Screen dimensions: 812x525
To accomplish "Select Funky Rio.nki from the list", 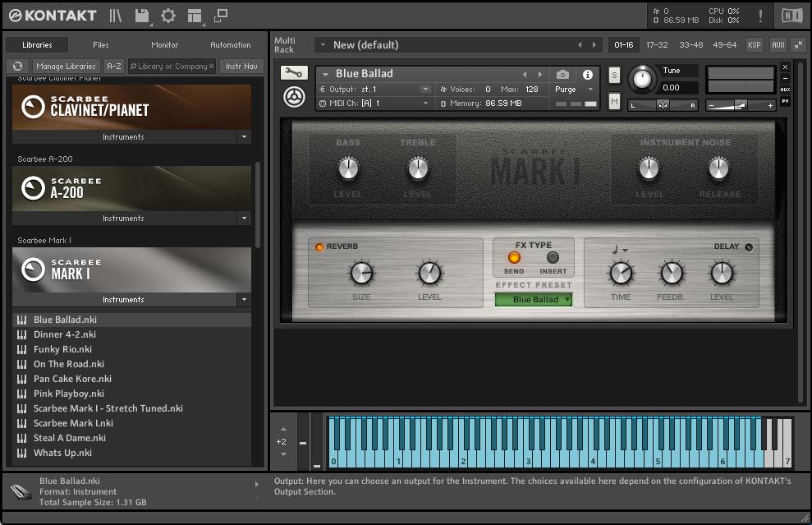I will pos(62,349).
